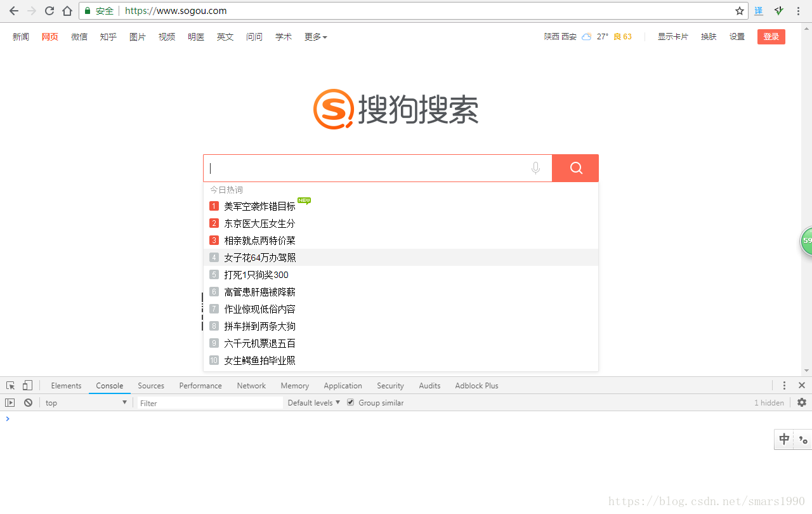Click the 设置 settings link
Viewport: 812px width, 514px height.
737,37
